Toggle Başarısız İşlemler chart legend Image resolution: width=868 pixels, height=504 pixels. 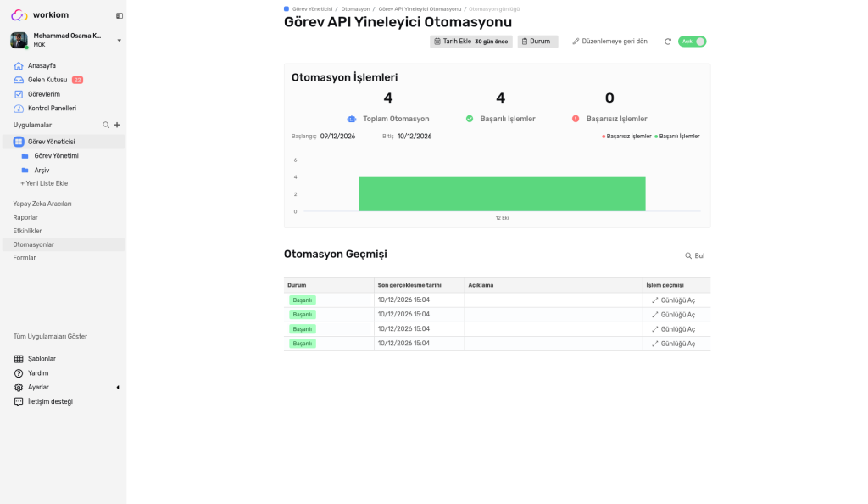pos(626,137)
